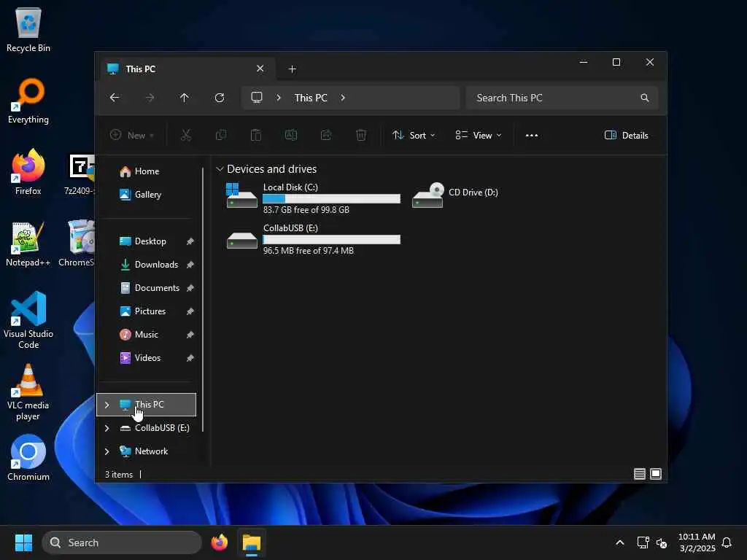Open the New dropdown button
The height and width of the screenshot is (560, 747).
coord(132,135)
